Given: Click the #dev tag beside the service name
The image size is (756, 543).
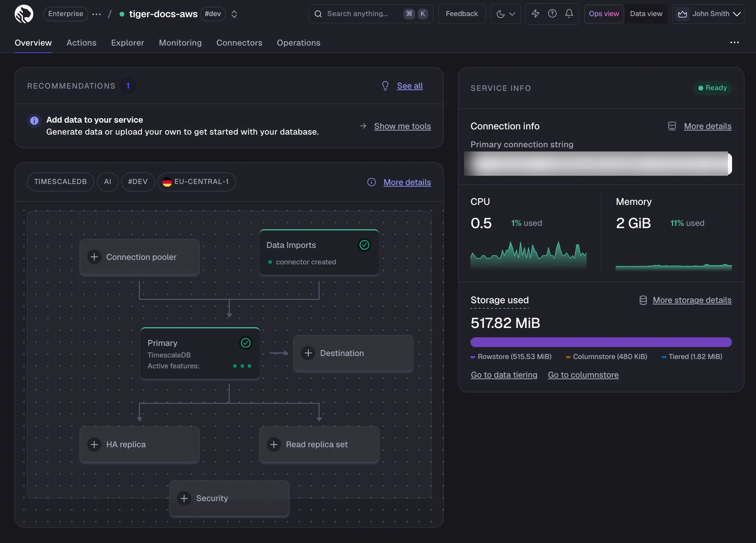Looking at the screenshot, I should (x=213, y=14).
